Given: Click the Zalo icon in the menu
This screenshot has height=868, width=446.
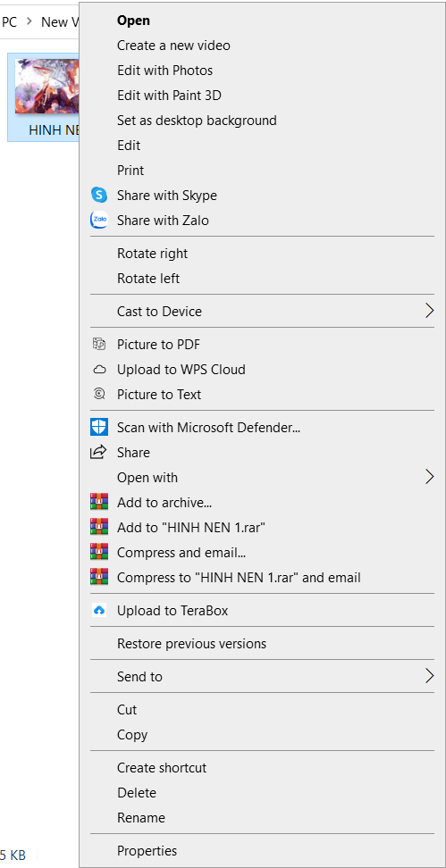Looking at the screenshot, I should [x=98, y=221].
